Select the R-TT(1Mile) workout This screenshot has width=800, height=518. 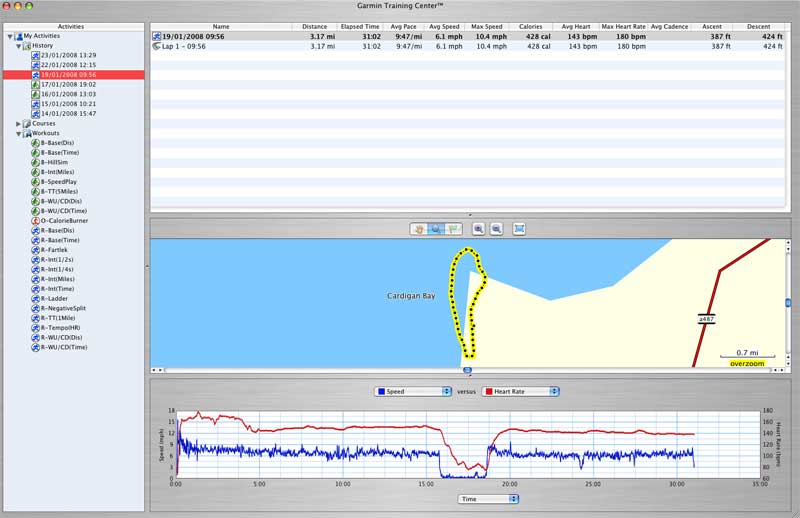click(60, 318)
